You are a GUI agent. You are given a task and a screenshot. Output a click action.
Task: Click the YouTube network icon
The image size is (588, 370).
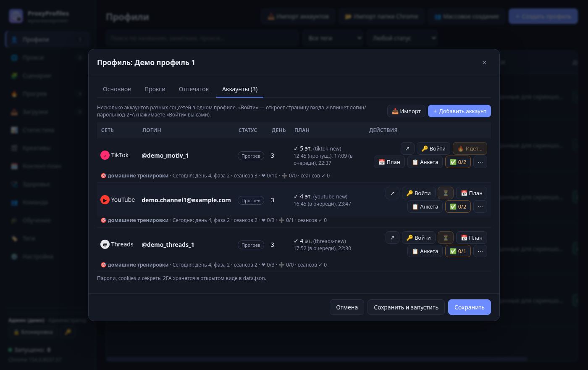tap(105, 200)
